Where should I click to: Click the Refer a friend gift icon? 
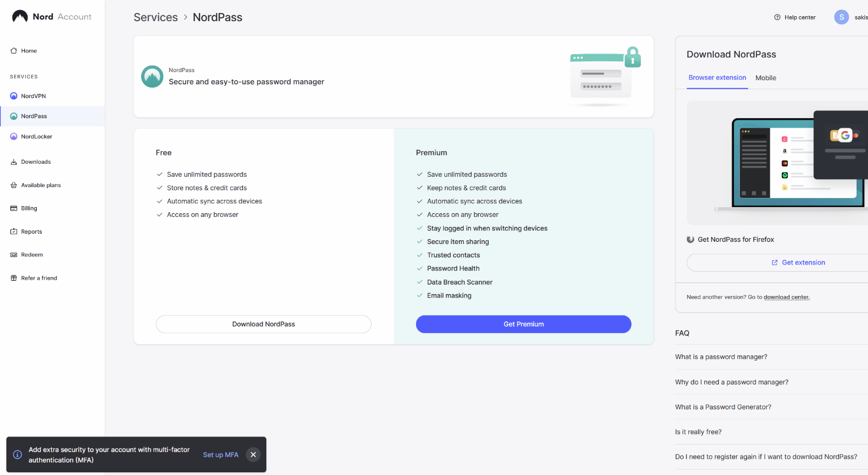pyautogui.click(x=14, y=278)
